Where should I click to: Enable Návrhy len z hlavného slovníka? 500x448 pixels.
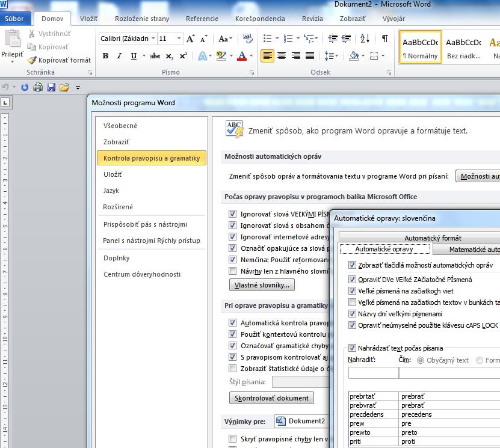232,271
